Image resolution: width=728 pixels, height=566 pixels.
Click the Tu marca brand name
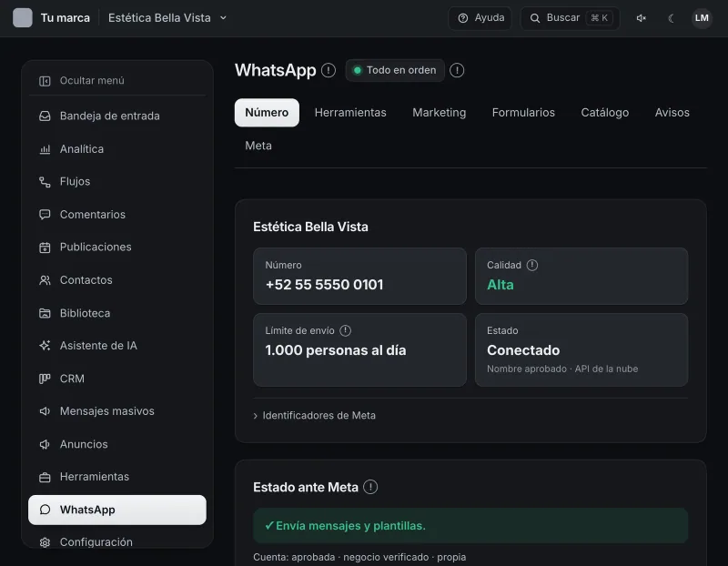[65, 18]
